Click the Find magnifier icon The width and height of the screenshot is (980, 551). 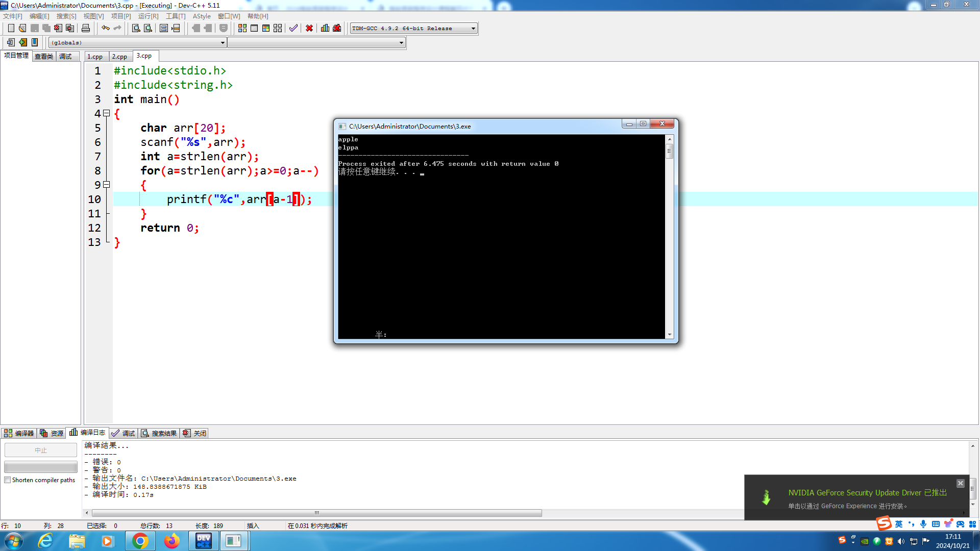click(x=136, y=28)
